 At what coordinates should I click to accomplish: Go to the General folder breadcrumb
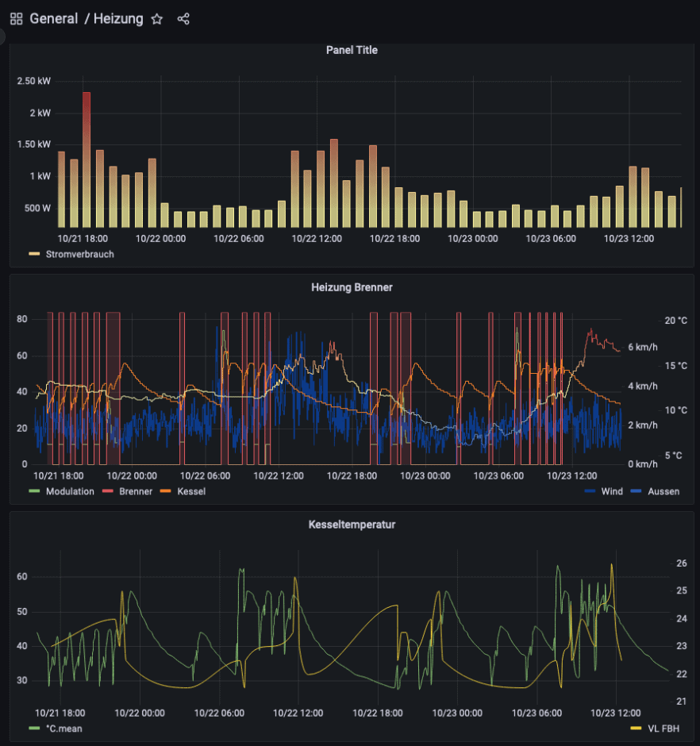coord(53,19)
